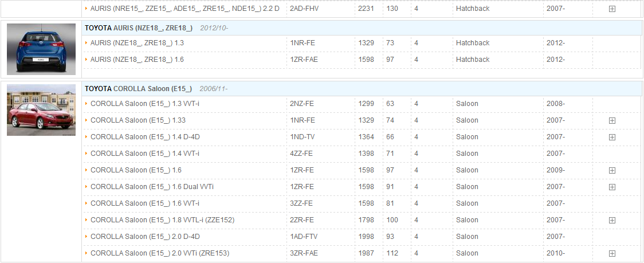This screenshot has height=263, width=644.
Task: Open COROLLA Saloon (E15_) 1.4 VVT-i link
Action: point(145,154)
